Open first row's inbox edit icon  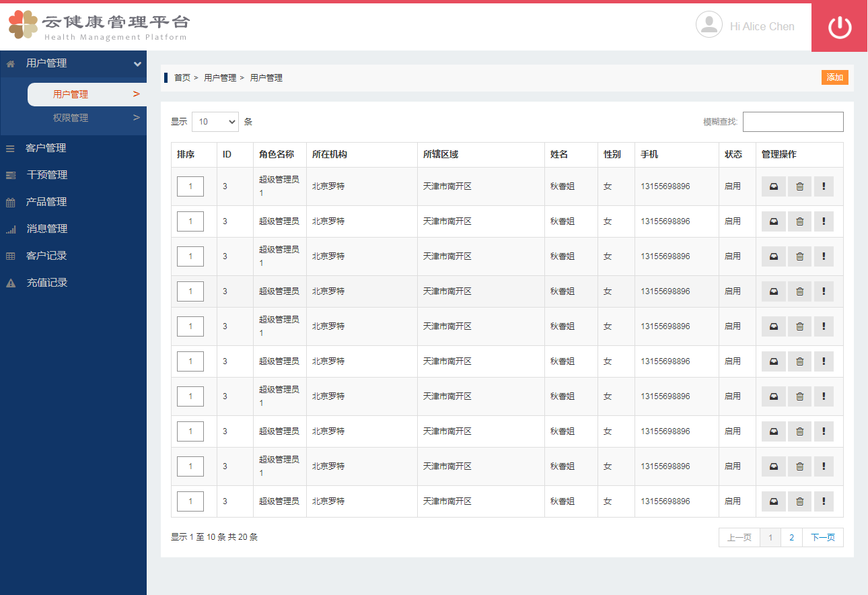773,186
